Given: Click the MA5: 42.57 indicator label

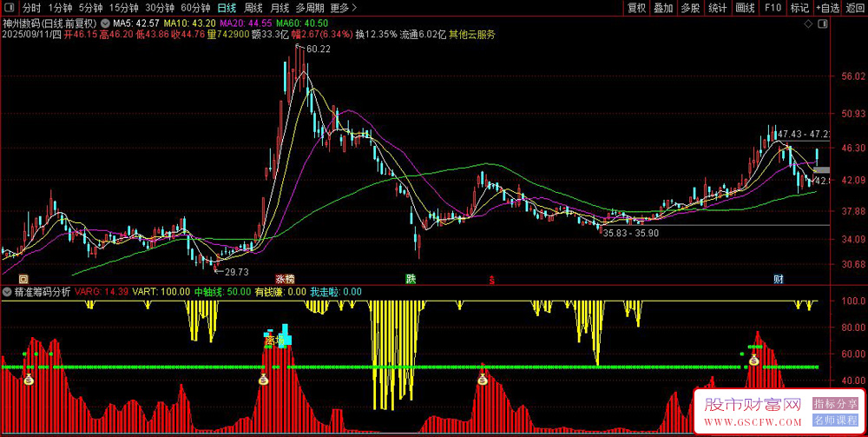Looking at the screenshot, I should pyautogui.click(x=136, y=23).
